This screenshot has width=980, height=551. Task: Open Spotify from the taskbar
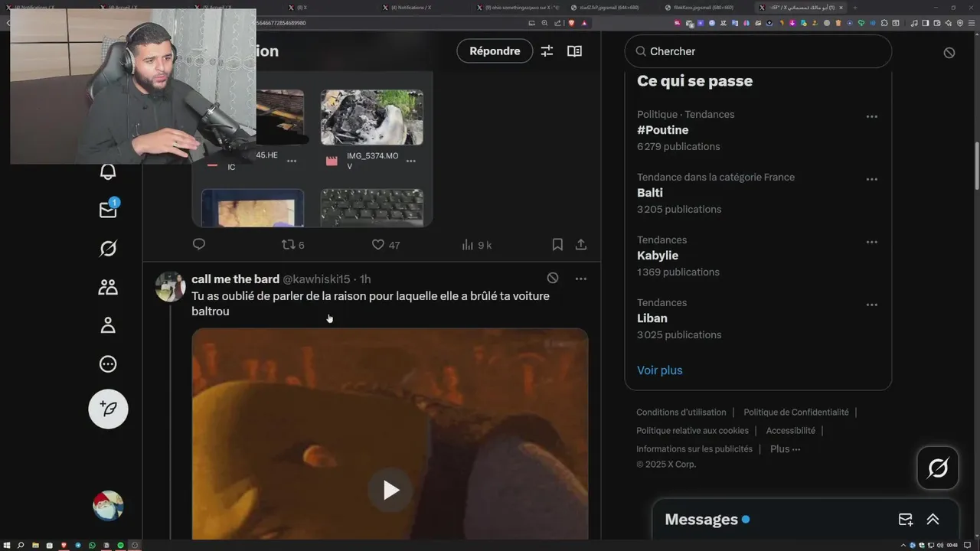[120, 545]
